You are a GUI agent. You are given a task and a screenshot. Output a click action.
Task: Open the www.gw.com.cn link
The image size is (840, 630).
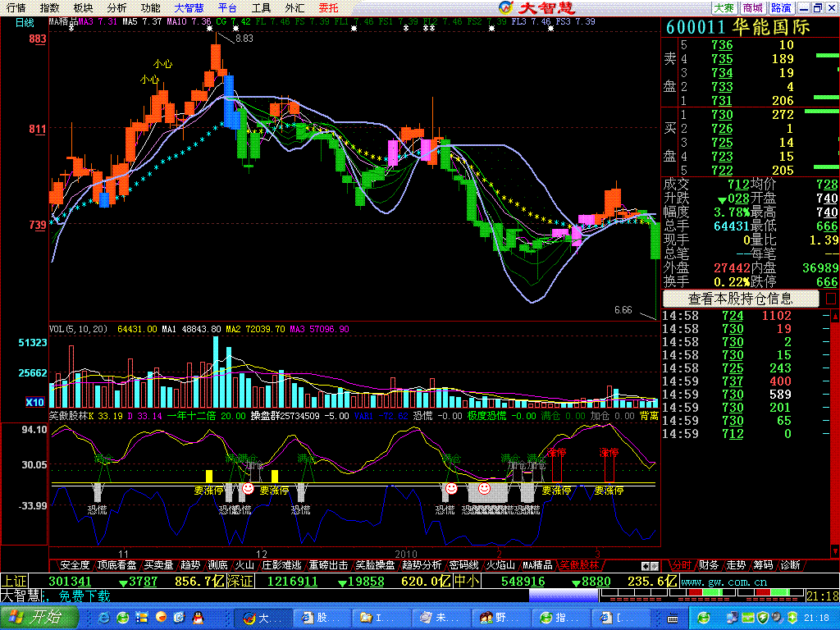pyautogui.click(x=724, y=582)
